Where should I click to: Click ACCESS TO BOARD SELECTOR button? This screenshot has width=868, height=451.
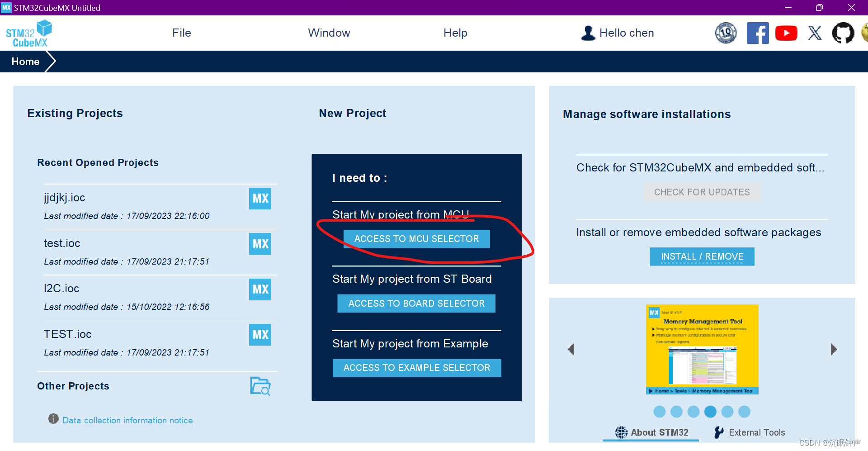(x=416, y=304)
